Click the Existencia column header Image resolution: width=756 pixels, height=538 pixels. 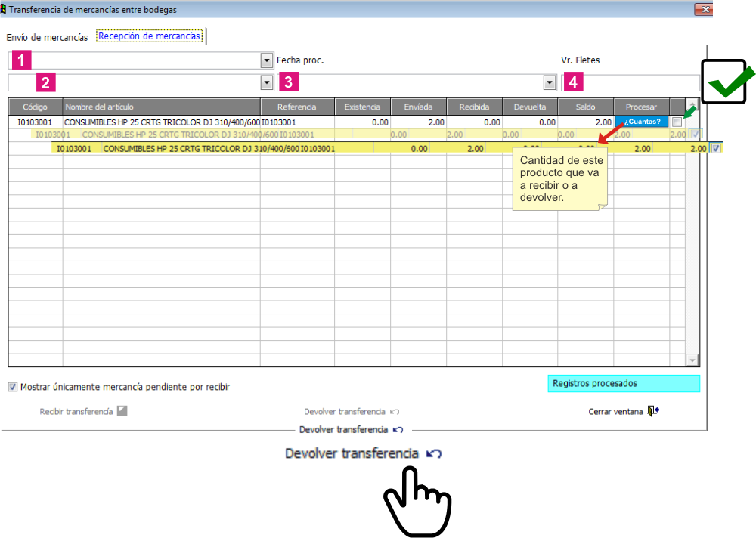click(363, 107)
